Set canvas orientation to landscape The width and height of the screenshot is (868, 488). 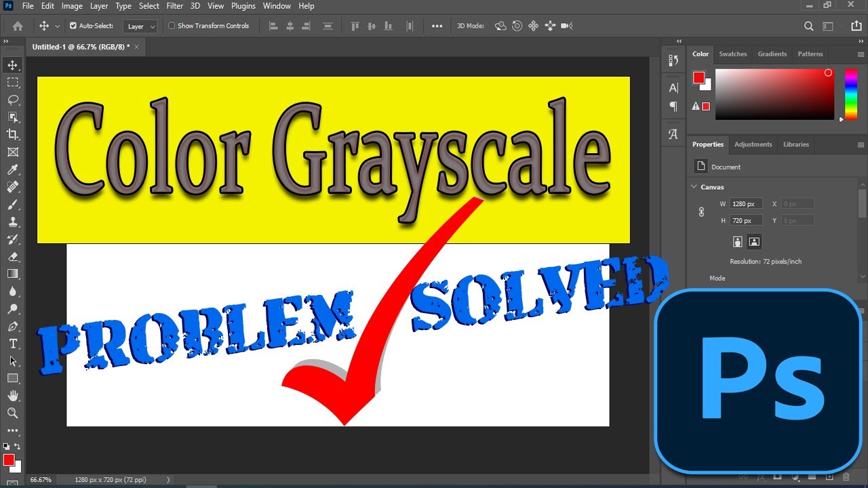(x=753, y=241)
